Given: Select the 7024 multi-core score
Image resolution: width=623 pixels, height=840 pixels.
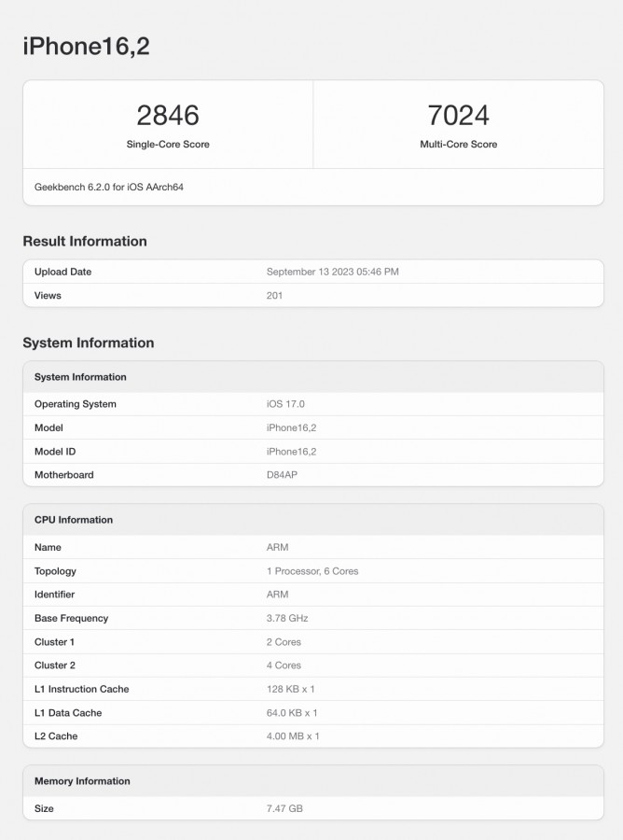Looking at the screenshot, I should coord(458,115).
